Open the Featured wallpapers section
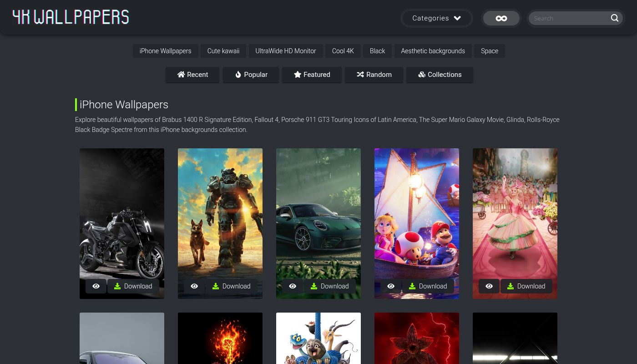This screenshot has width=637, height=364. (x=312, y=75)
